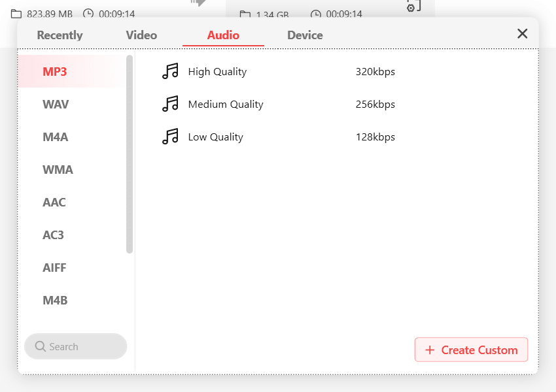Click the magnifier icon in the search box

coord(40,346)
